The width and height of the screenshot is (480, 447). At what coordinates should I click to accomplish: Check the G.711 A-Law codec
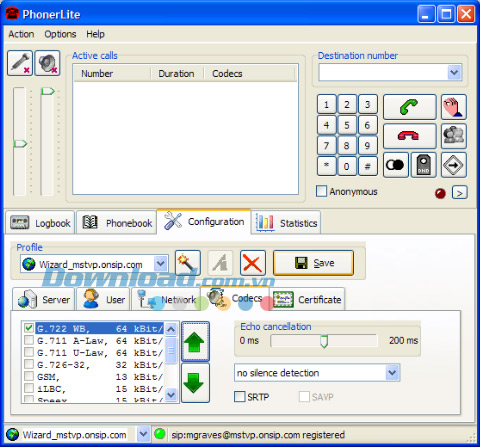click(29, 340)
